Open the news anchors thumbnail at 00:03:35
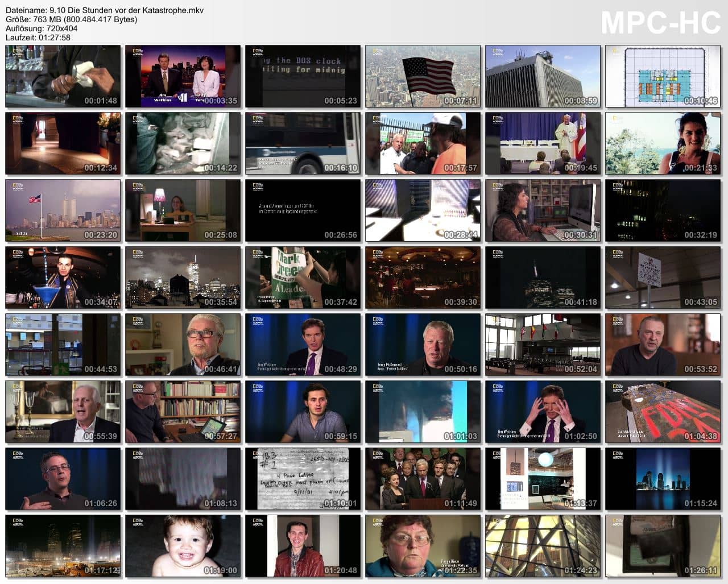The height and width of the screenshot is (584, 728). (x=183, y=76)
